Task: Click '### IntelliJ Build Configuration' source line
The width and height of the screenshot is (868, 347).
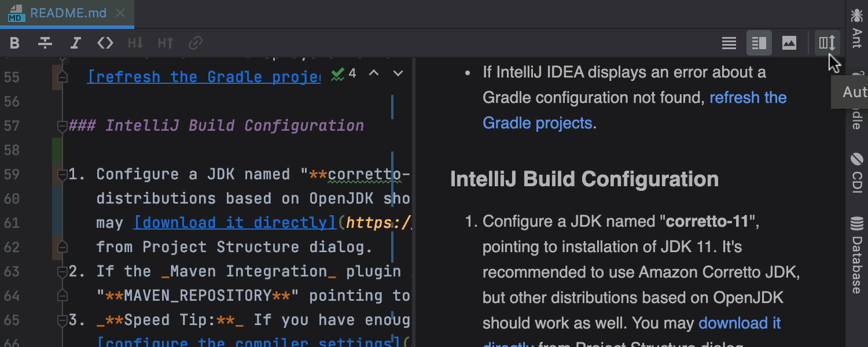Action: click(x=216, y=125)
